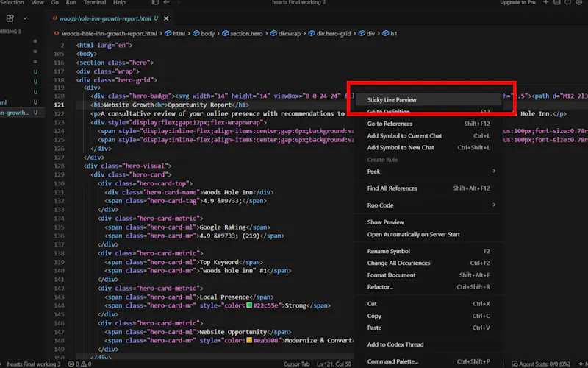
Task: Open the views grid icon in sidebar header
Action: (10, 18)
